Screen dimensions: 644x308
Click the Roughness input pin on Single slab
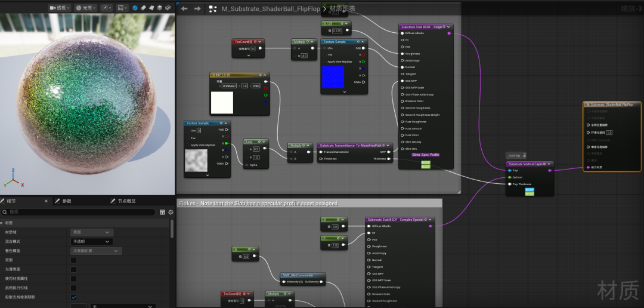(402, 54)
